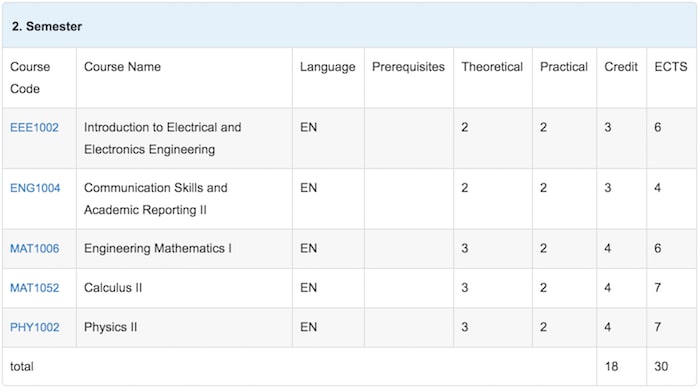The width and height of the screenshot is (700, 389).
Task: Select the Course Name column header
Action: click(122, 67)
